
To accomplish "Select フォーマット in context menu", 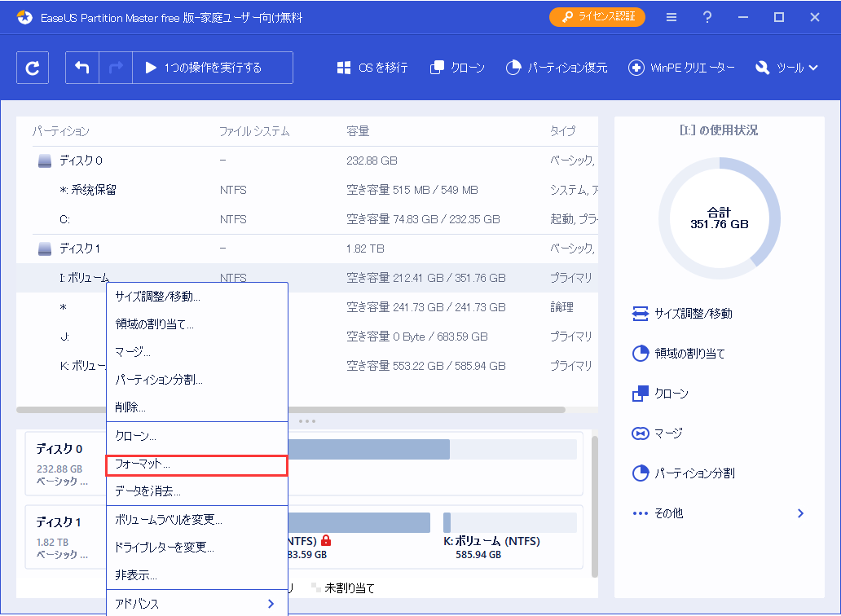I will 197,464.
